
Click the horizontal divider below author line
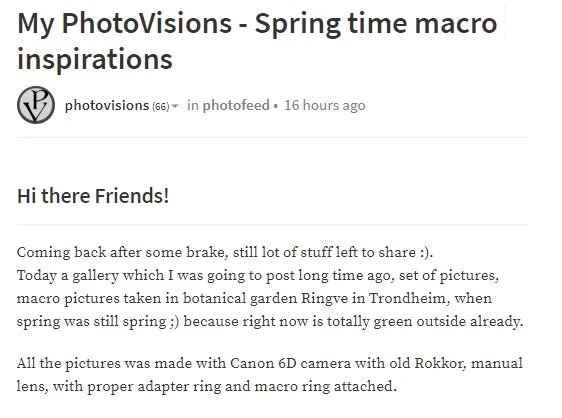(272, 137)
